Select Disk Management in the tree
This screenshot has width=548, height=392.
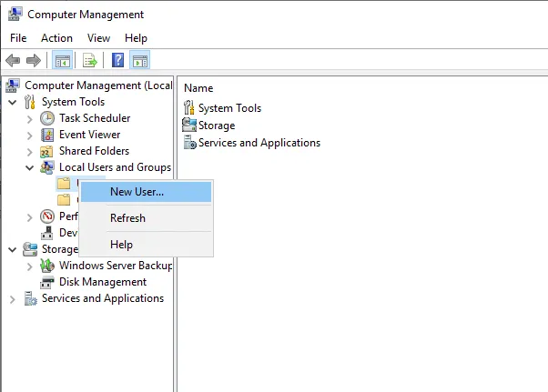point(102,282)
